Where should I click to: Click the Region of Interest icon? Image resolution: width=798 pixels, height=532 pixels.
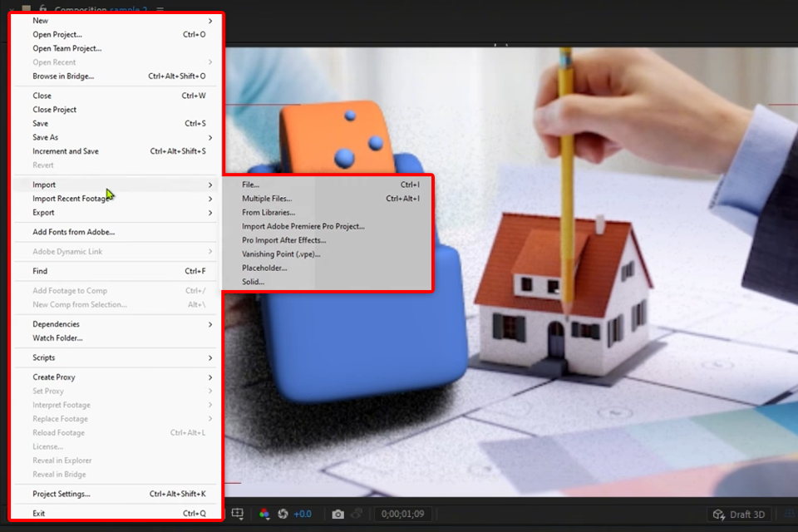pyautogui.click(x=238, y=514)
